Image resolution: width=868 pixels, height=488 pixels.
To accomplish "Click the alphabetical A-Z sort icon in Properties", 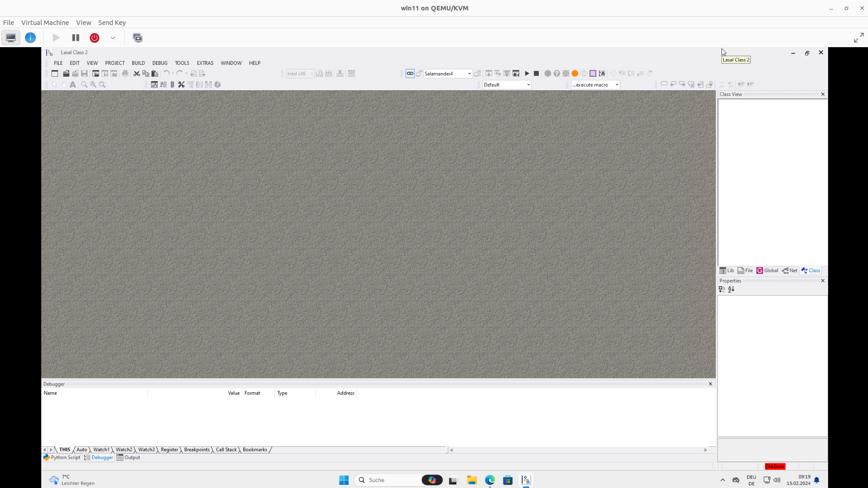I will pos(731,289).
